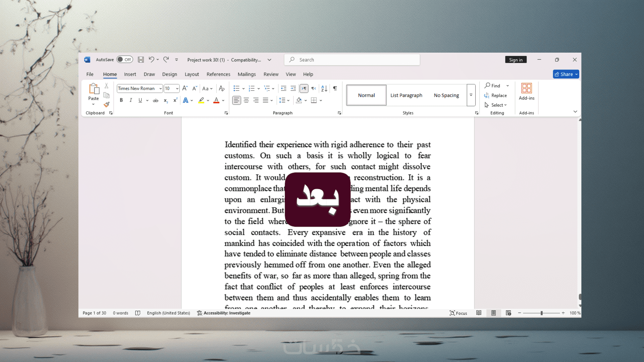Adjust the zoom level slider
644x362 pixels.
(541, 313)
